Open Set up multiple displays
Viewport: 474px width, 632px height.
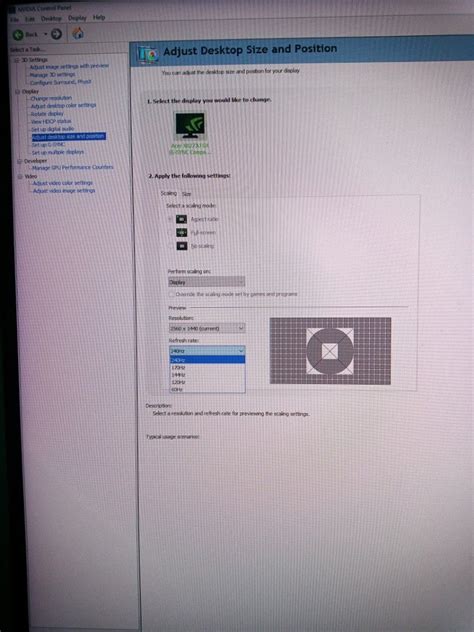tap(58, 152)
